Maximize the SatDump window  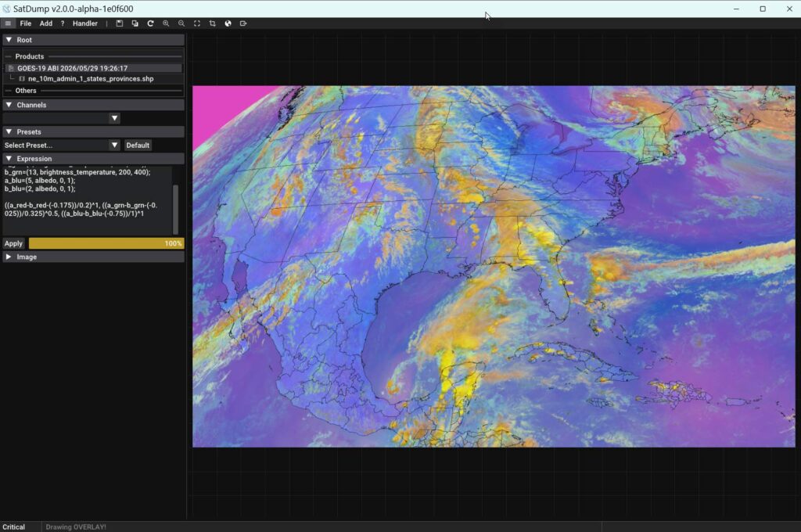[763, 9]
